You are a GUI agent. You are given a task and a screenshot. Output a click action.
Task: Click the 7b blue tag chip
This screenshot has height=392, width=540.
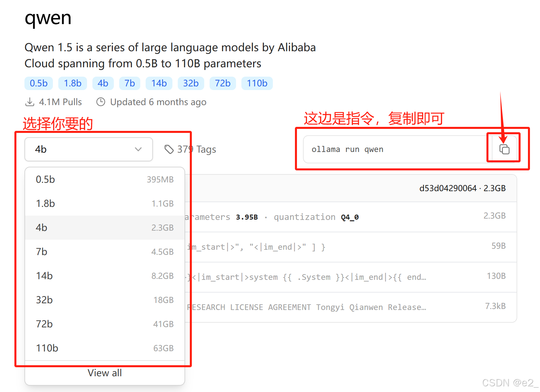pyautogui.click(x=130, y=83)
